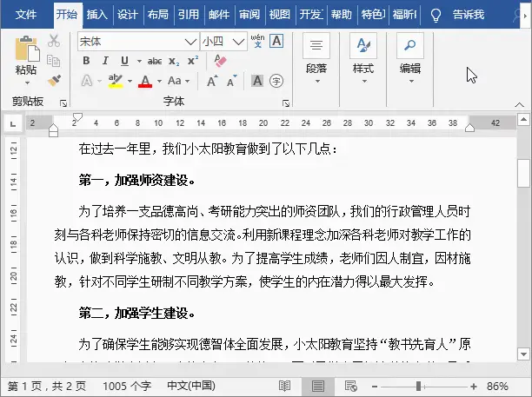Switch to the 视图 tab
This screenshot has width=532, height=397.
tap(280, 15)
